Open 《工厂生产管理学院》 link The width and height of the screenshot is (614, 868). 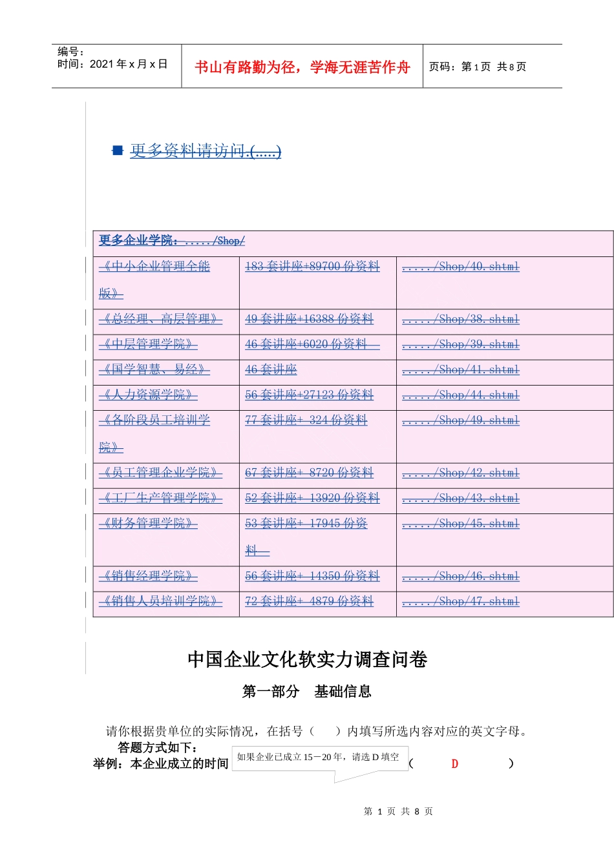[160, 498]
